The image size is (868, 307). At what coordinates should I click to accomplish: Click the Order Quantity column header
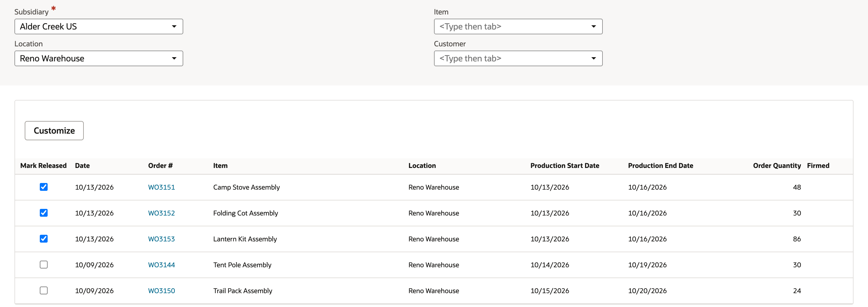(x=777, y=166)
